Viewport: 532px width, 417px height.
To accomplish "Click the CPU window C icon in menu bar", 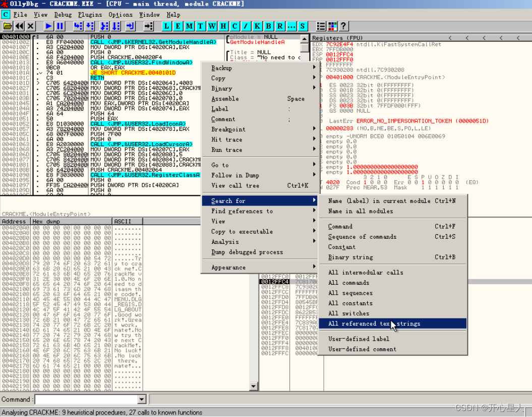I will tap(6, 15).
